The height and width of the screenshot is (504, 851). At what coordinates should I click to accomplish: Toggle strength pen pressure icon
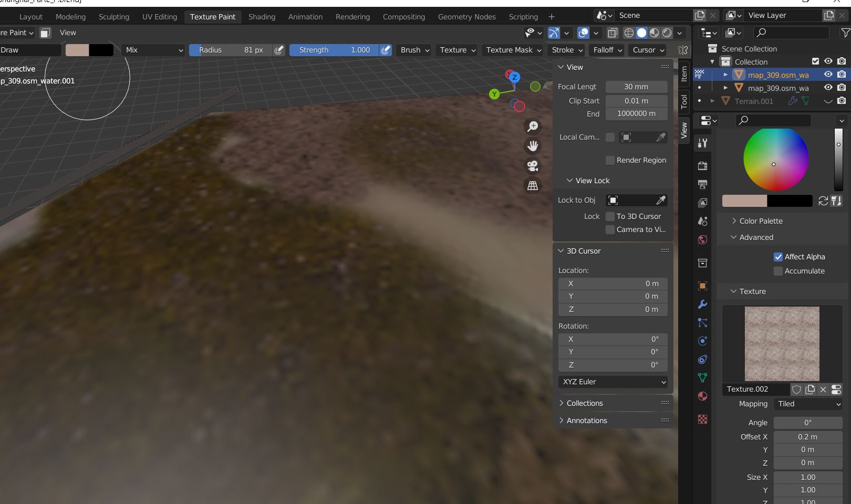(x=386, y=50)
